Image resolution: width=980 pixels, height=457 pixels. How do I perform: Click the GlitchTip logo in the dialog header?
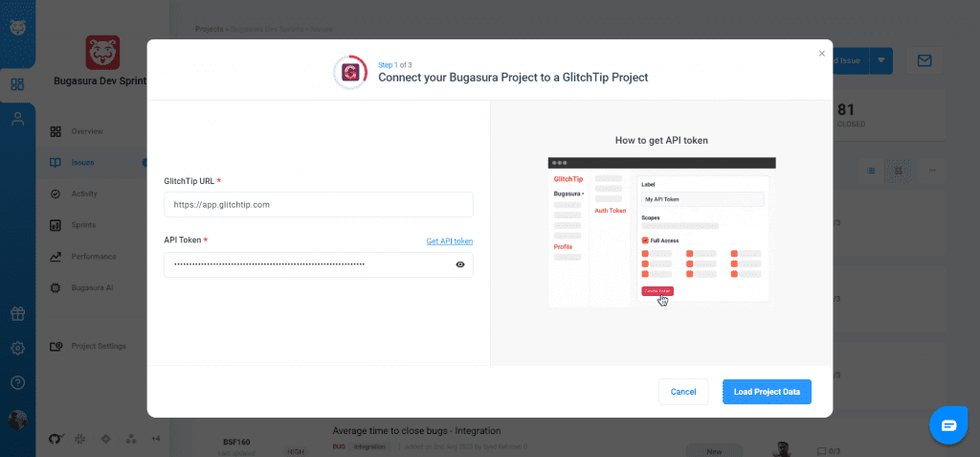tap(349, 73)
